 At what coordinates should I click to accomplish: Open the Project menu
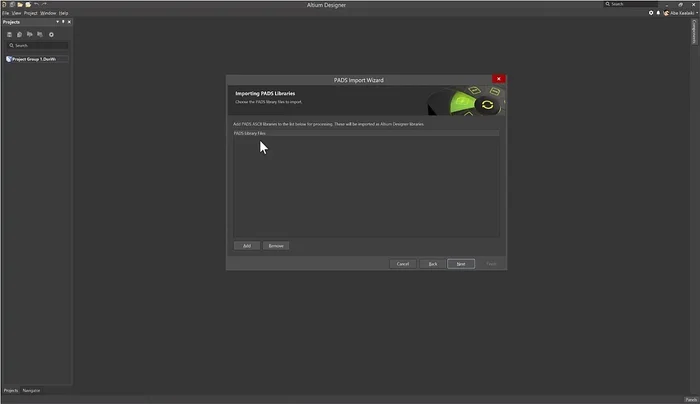point(30,13)
